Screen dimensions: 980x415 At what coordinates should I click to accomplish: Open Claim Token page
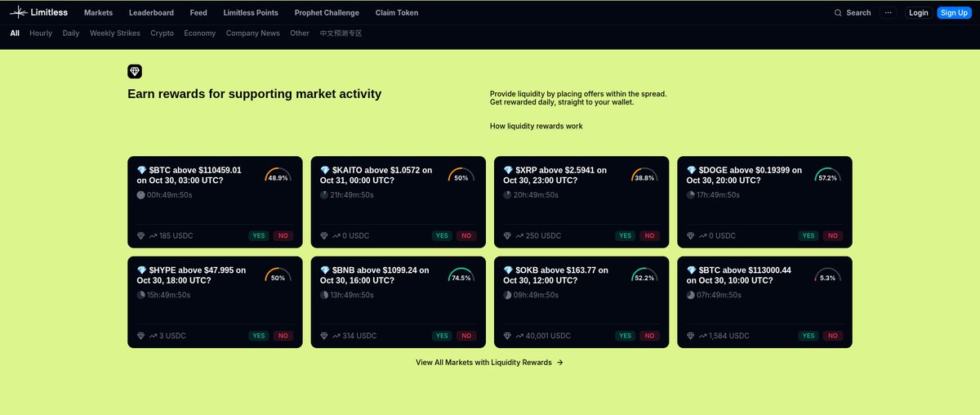click(x=397, y=13)
